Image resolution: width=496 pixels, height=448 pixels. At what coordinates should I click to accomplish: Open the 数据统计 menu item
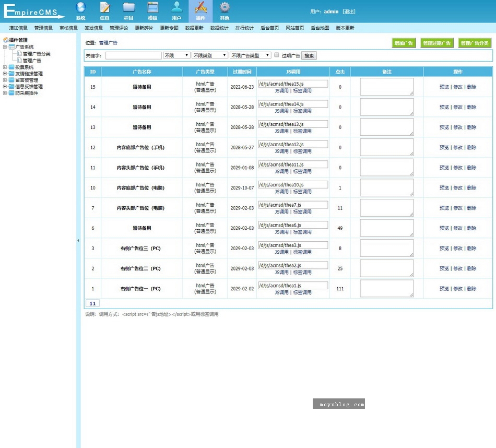(x=219, y=28)
